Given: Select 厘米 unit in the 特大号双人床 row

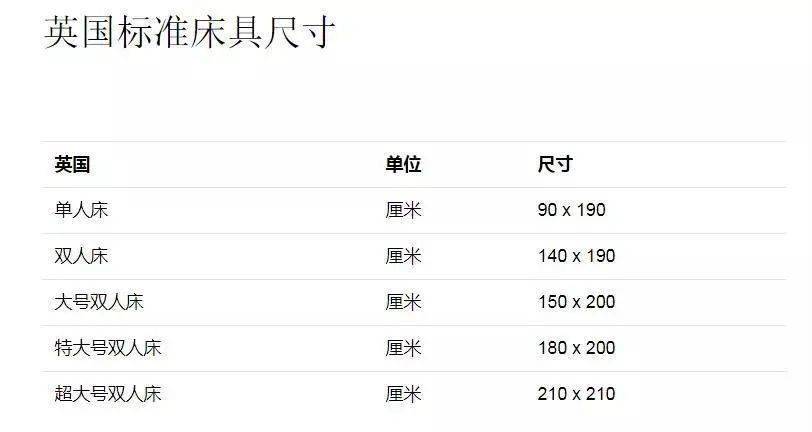Looking at the screenshot, I should 403,348.
